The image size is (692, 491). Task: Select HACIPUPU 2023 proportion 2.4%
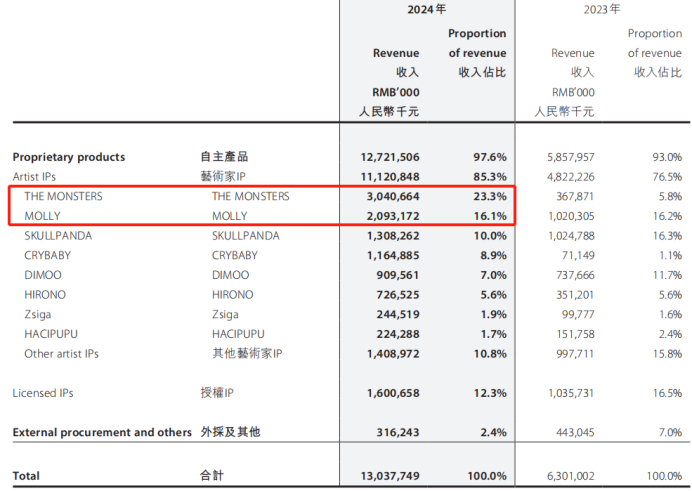(670, 334)
